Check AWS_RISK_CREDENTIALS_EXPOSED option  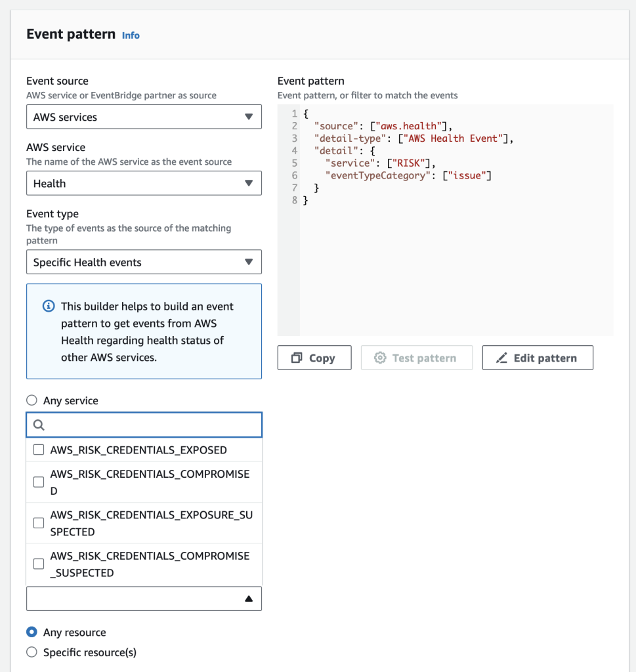(x=39, y=450)
